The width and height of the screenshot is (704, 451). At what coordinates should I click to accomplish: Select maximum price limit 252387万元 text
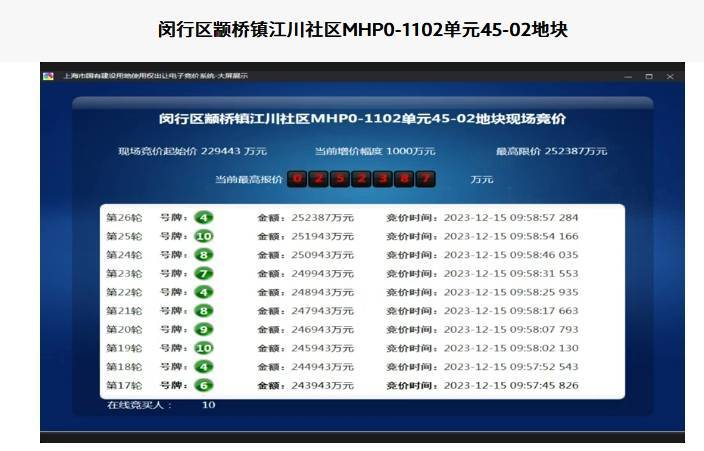(x=576, y=151)
